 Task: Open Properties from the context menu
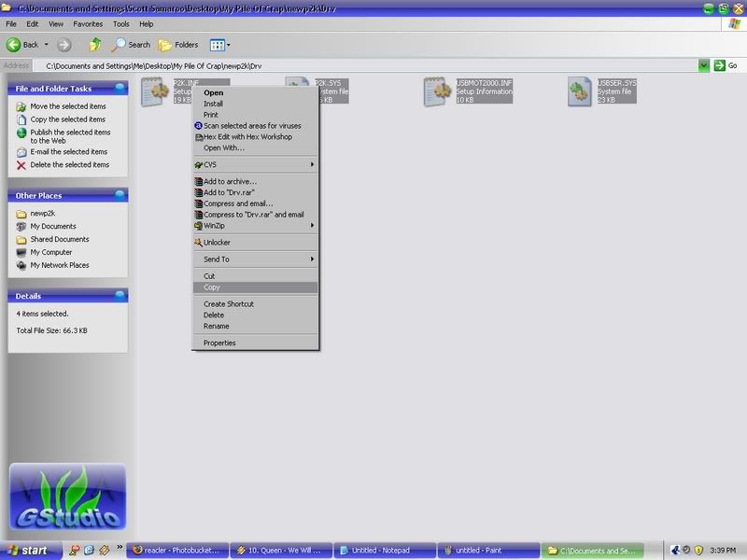255,343
